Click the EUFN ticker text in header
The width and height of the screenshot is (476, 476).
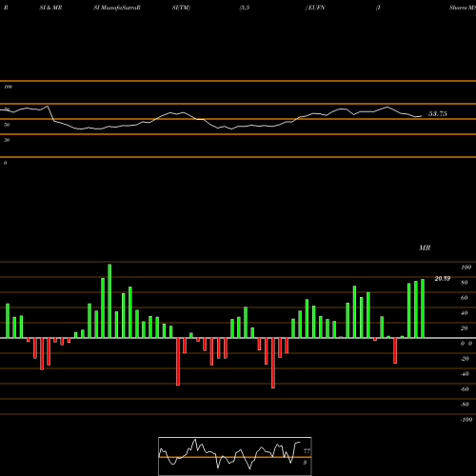(317, 8)
